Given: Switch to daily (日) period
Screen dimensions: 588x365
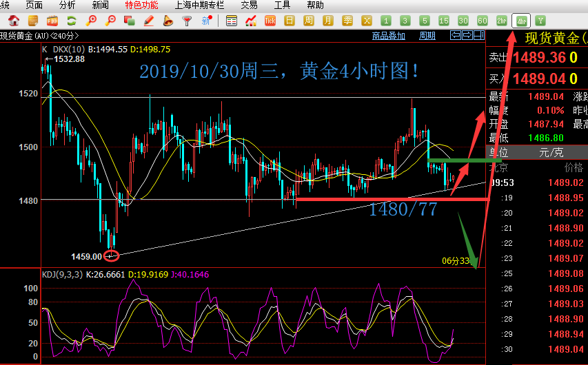Looking at the screenshot, I should tap(289, 21).
